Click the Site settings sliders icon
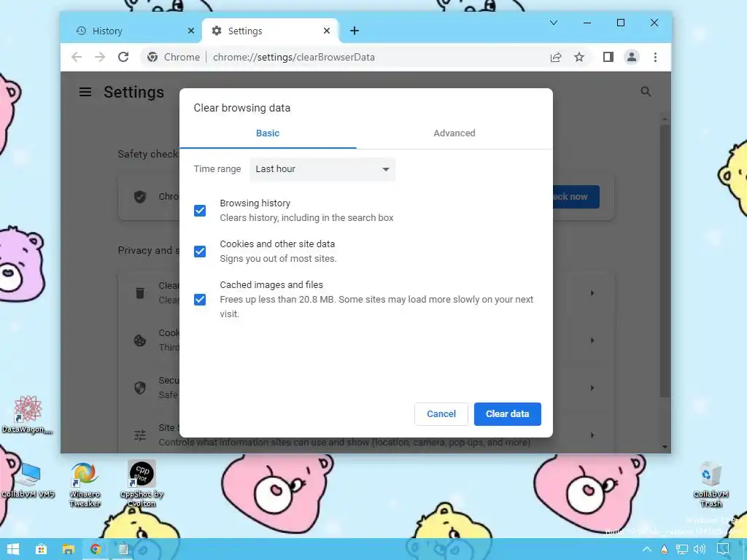This screenshot has height=560, width=747. coord(140,435)
